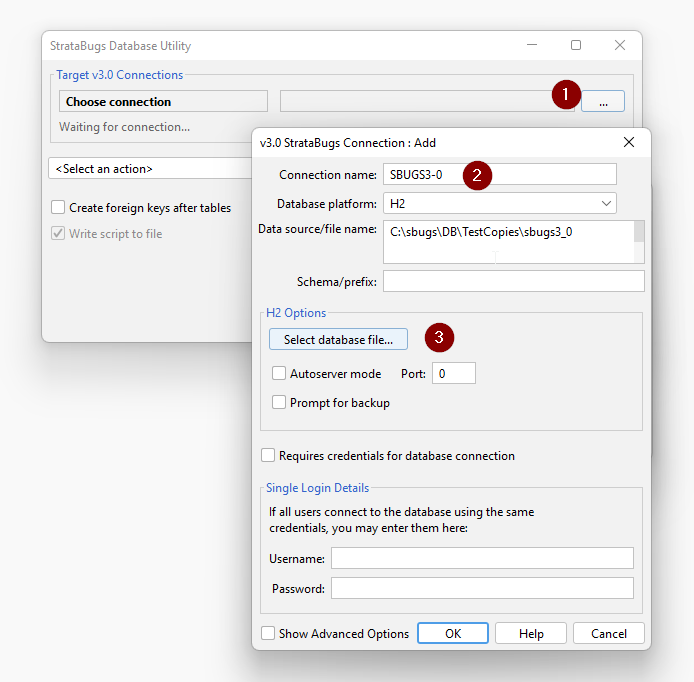
Task: Check Requires credentials for database connection
Action: [268, 455]
